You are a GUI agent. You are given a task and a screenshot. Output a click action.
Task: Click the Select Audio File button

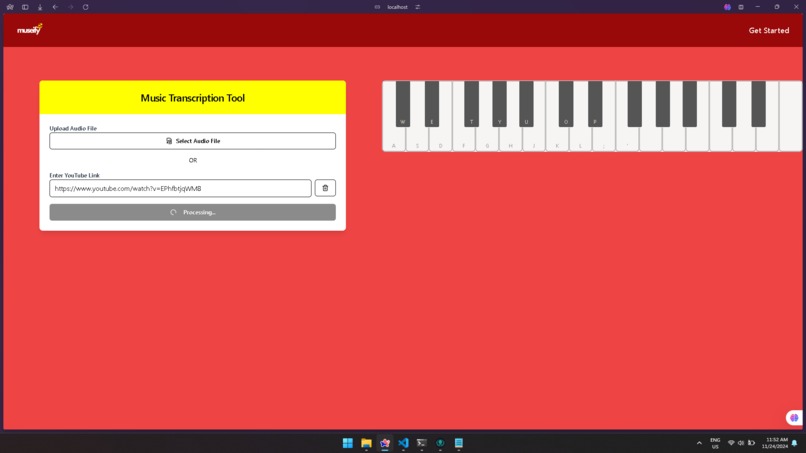point(192,141)
